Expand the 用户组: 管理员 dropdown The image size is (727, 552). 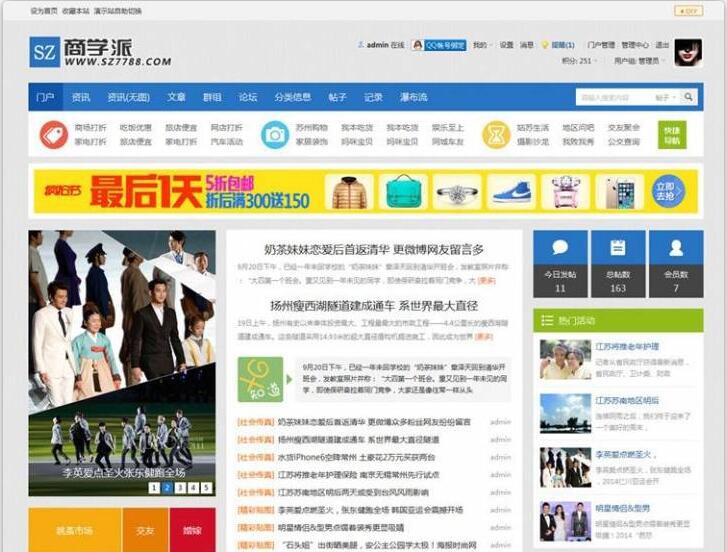click(637, 61)
